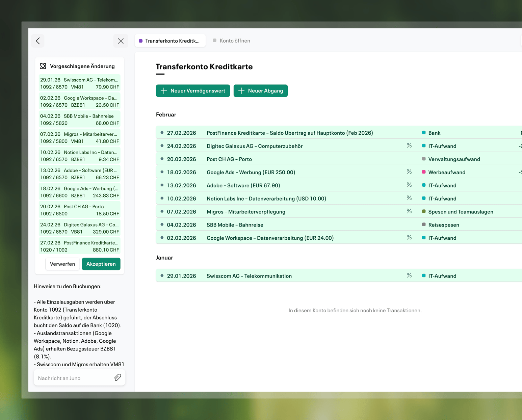Open the Konto öffnen tab
This screenshot has width=522, height=420.
coord(232,41)
